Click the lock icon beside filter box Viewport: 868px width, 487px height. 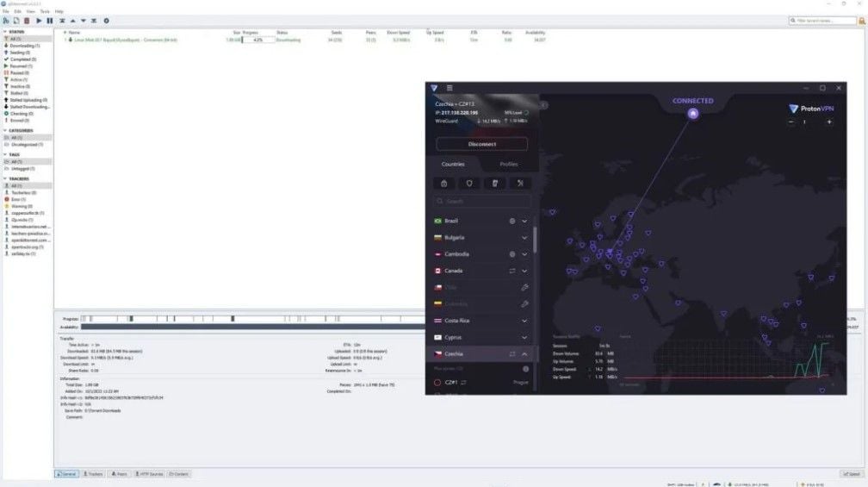(x=862, y=21)
